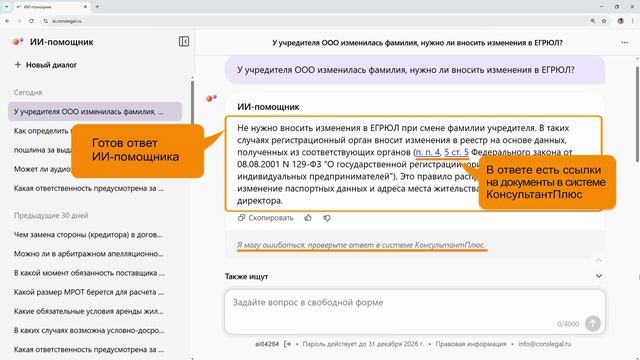Viewport: 640px width, 360px height.
Task: Click info@conslegal.ru email link
Action: tap(544, 344)
